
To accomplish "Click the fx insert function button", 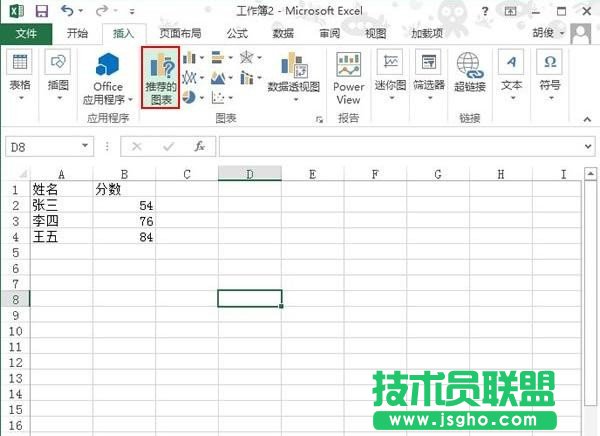I will 199,146.
